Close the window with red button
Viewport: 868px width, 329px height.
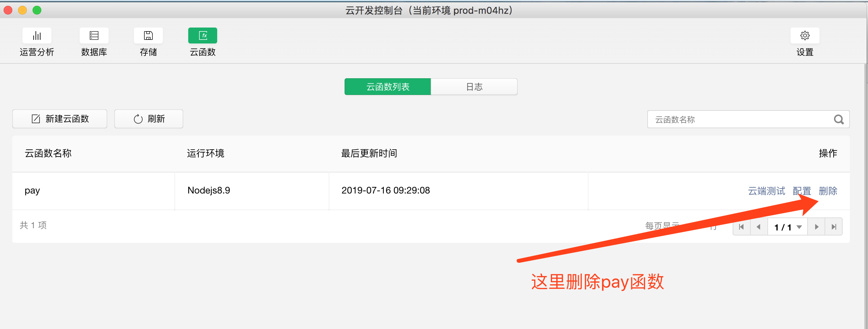coord(8,10)
